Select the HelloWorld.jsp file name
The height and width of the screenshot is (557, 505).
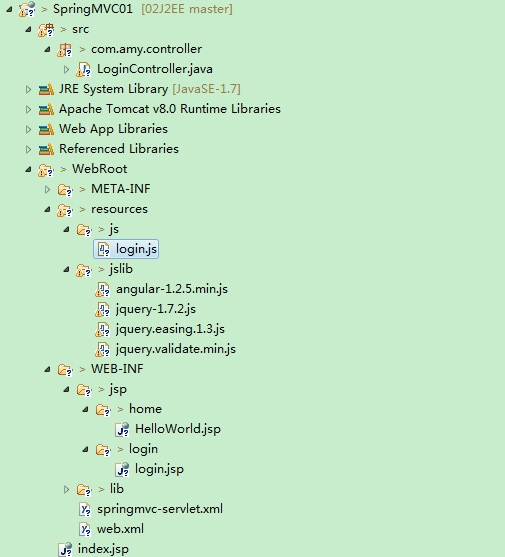pos(178,429)
